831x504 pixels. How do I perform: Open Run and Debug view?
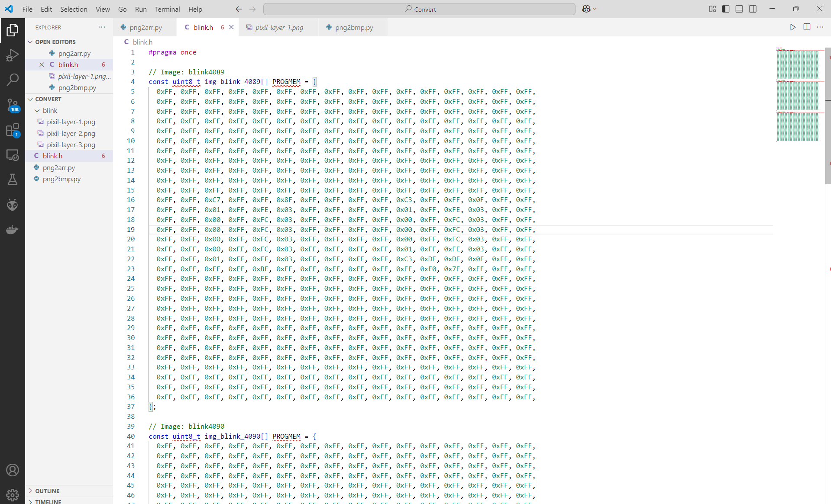13,55
